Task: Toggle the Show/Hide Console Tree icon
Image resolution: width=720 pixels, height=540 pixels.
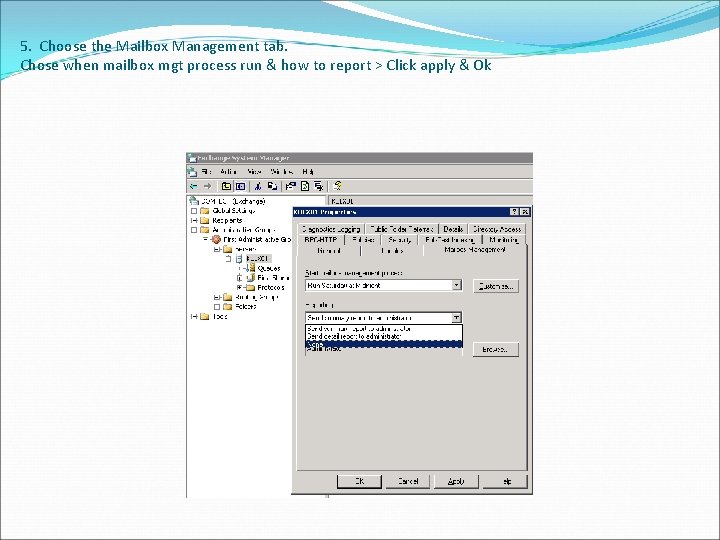Action: 240,186
